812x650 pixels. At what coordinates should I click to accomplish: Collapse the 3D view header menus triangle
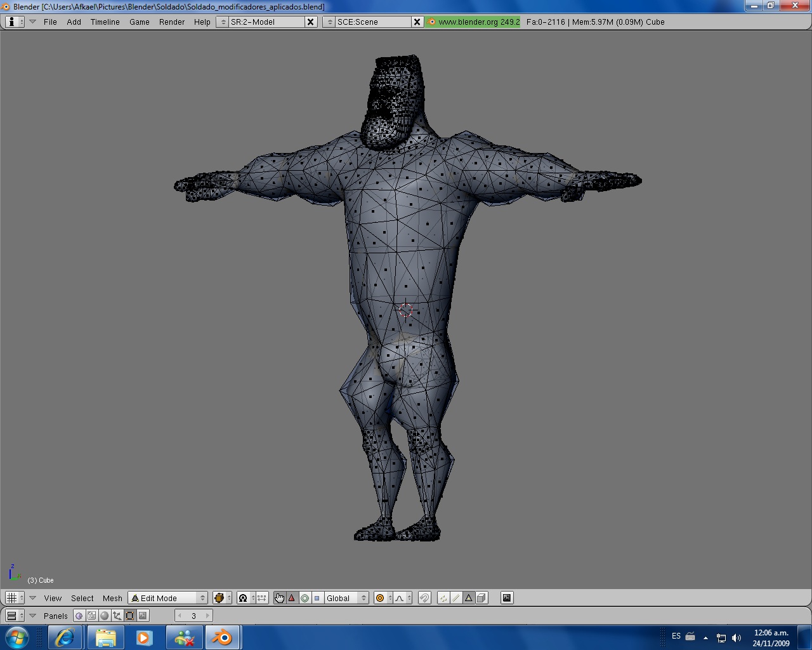click(32, 598)
